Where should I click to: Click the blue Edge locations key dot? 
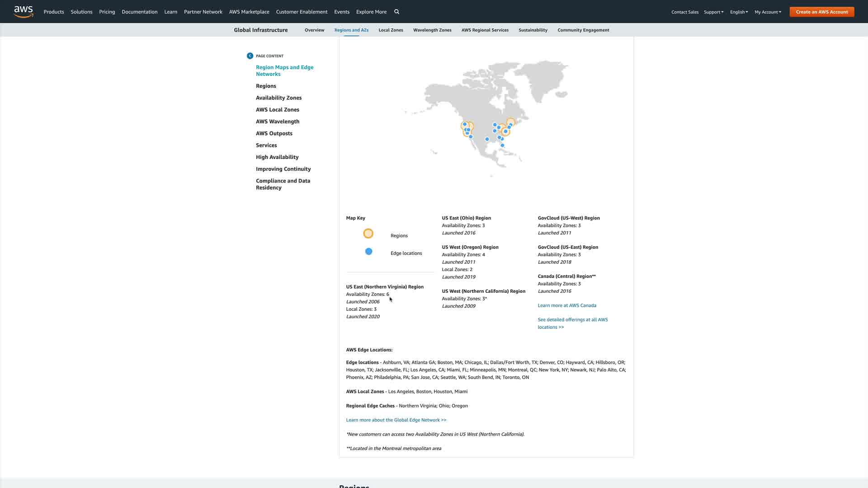coord(368,252)
